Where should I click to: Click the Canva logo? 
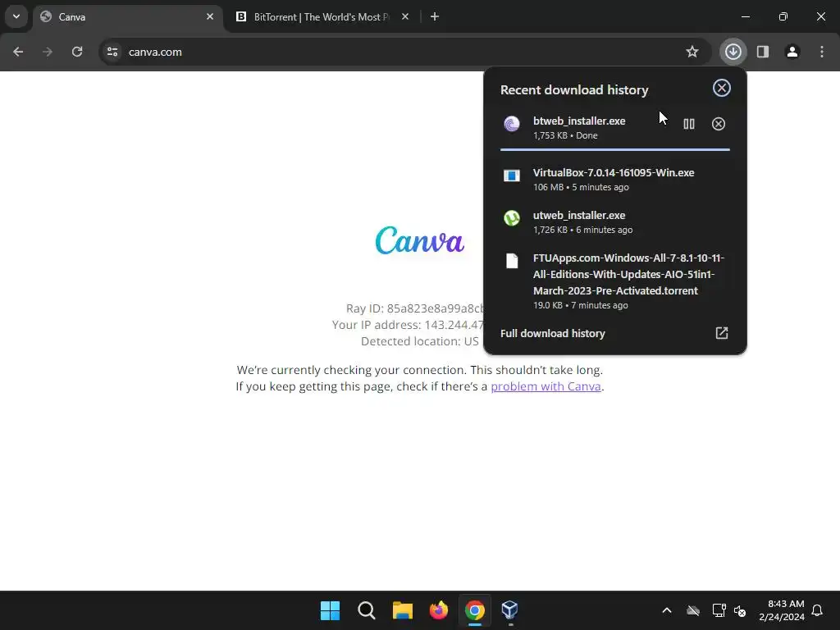[419, 240]
